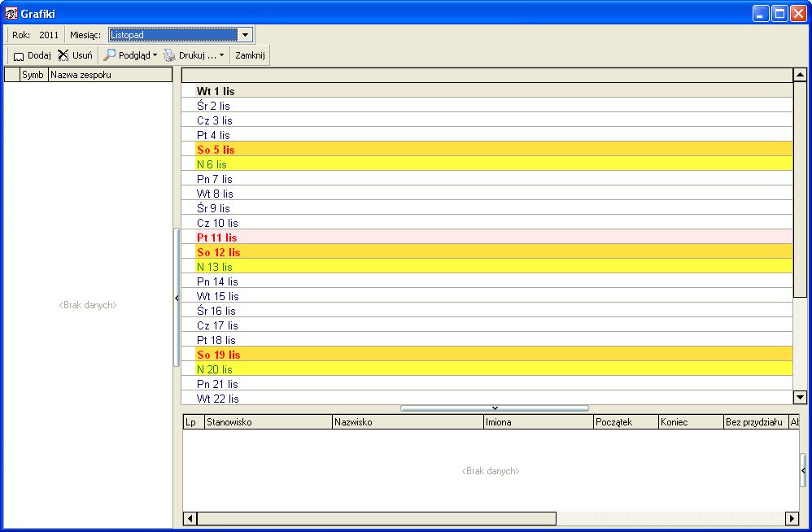Screen dimensions: 812x532
Task: Select the Pn 7 lis row
Action: (487, 179)
